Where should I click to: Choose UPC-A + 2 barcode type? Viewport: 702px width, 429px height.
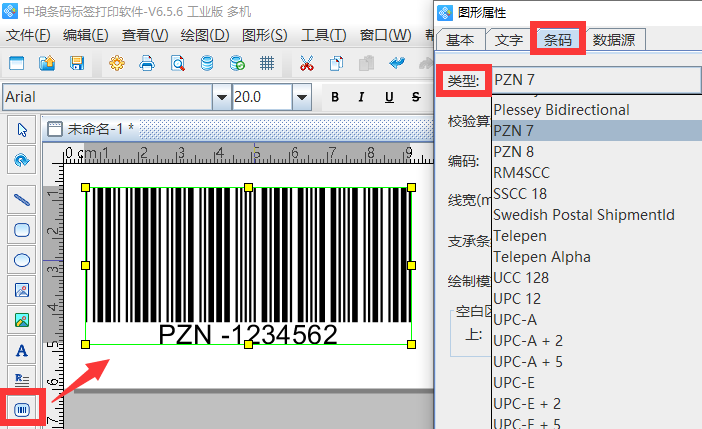point(596,341)
